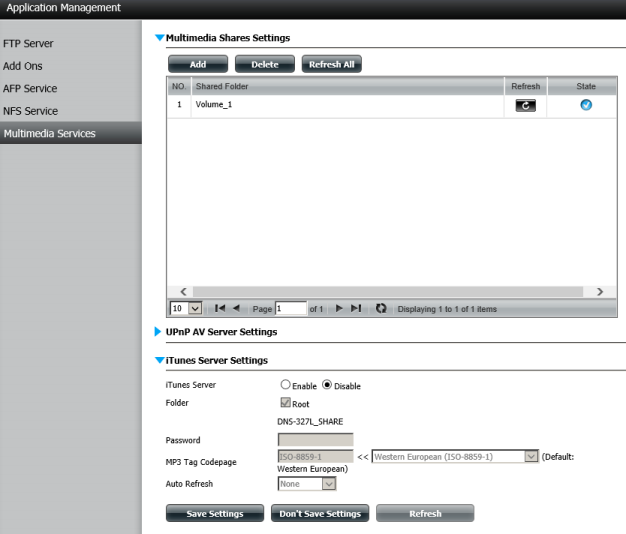
Task: Collapse iTunes Server Settings section
Action: [159, 360]
